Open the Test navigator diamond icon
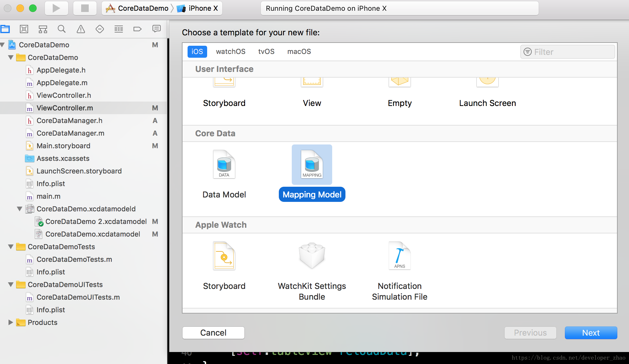Viewport: 629px width, 364px height. (x=100, y=29)
